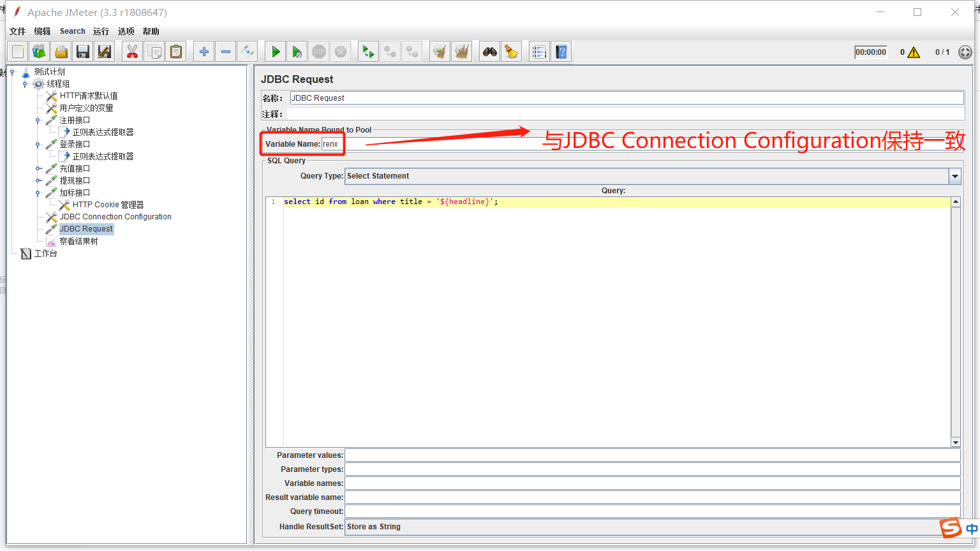Collapse the 注册接口 tree node
Viewport: 980px width, 551px height.
click(x=38, y=121)
